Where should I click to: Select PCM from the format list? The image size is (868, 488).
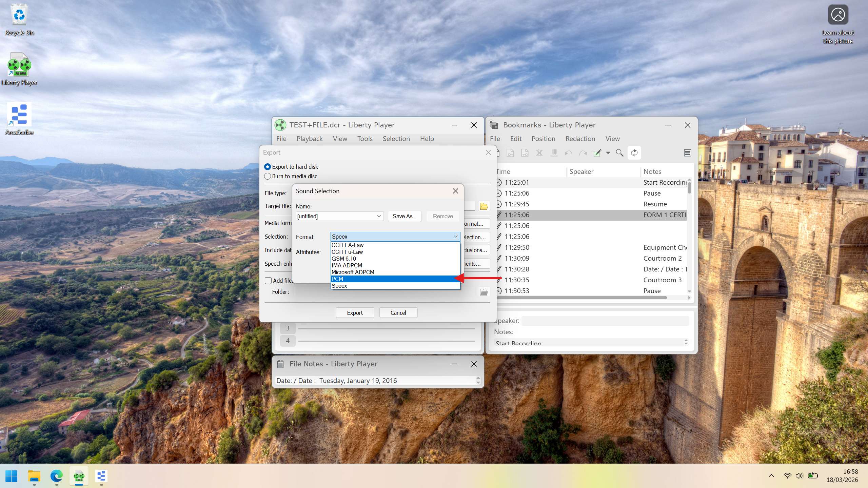pos(373,279)
